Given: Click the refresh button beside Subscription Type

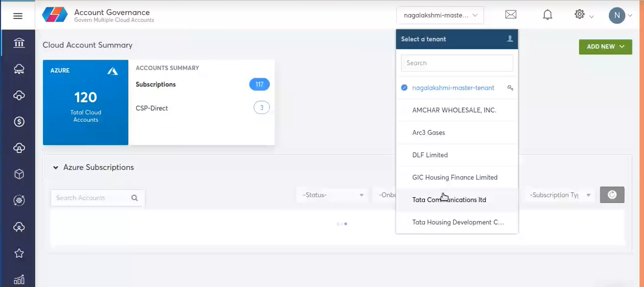Looking at the screenshot, I should [x=612, y=195].
